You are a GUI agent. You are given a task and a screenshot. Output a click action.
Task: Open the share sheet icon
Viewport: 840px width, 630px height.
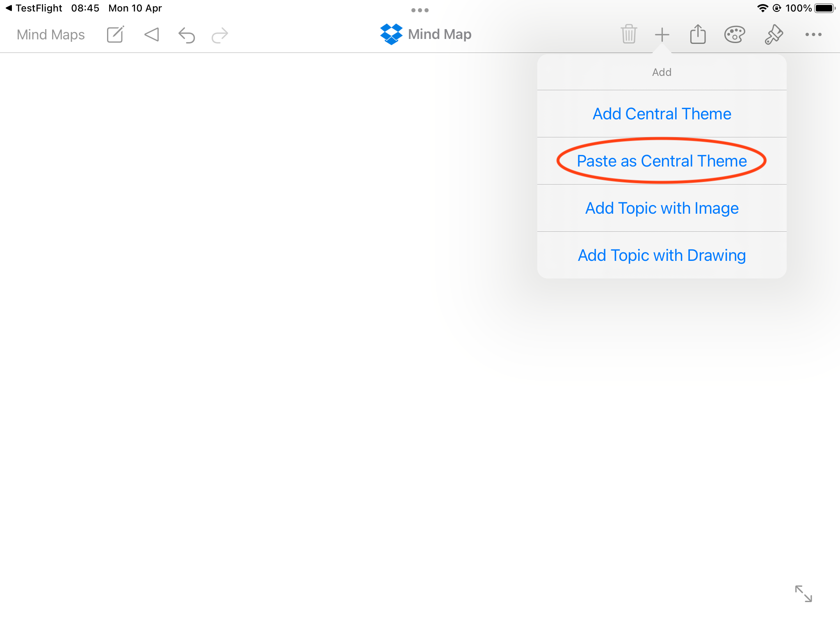[698, 34]
